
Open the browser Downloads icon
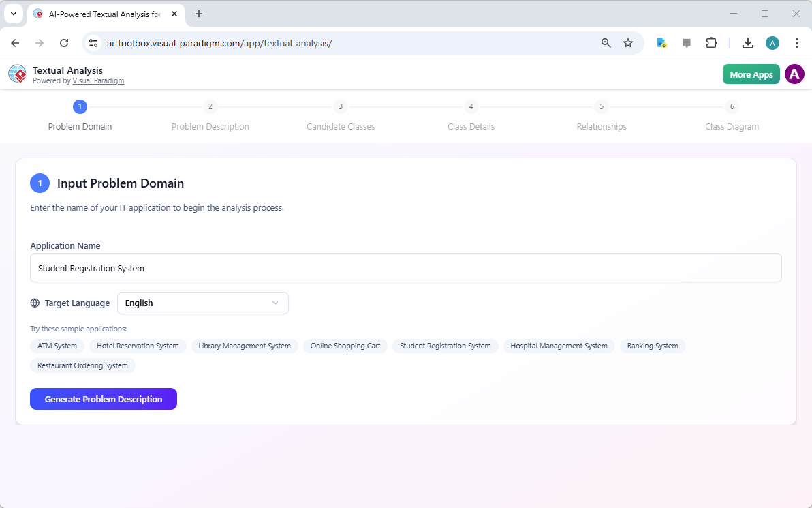point(747,42)
